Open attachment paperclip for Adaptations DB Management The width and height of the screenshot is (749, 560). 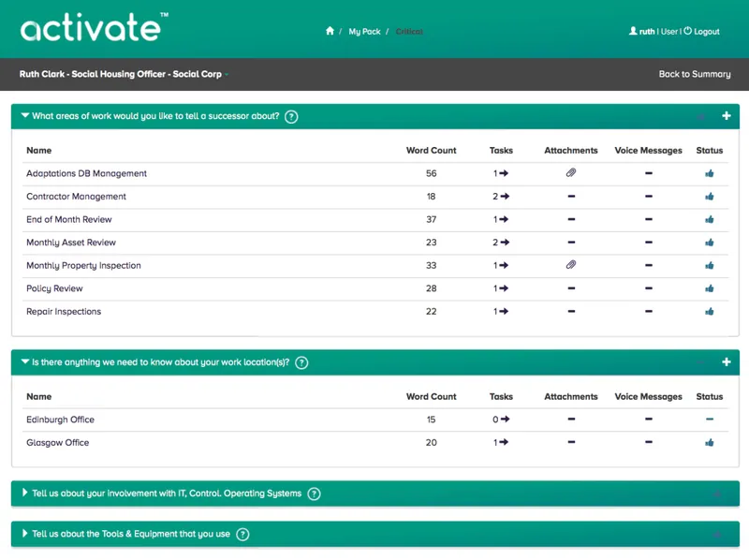571,172
